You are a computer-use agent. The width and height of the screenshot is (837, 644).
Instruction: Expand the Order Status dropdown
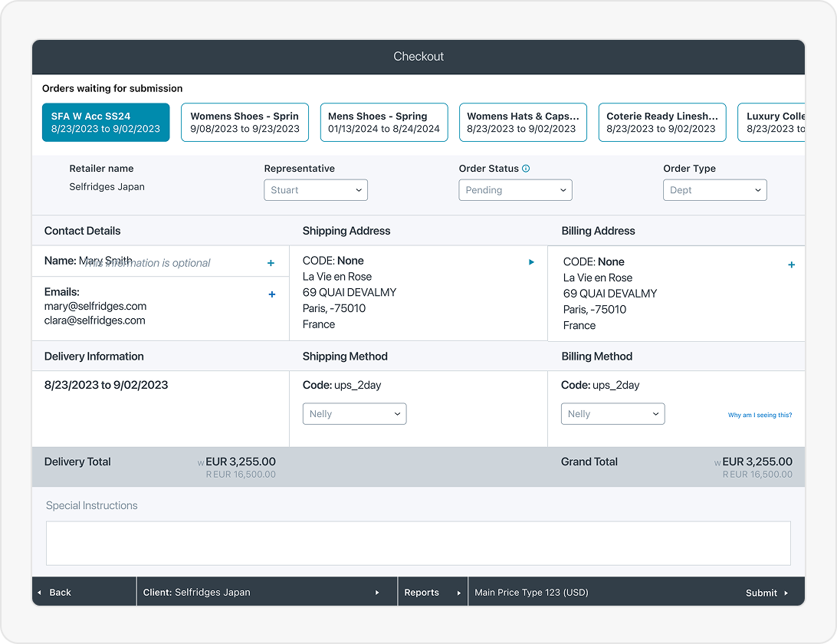515,190
